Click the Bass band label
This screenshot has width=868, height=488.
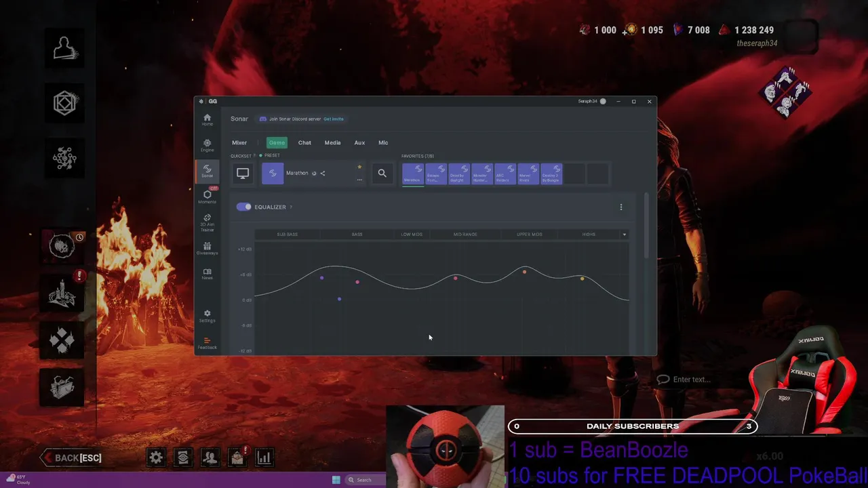[357, 235]
